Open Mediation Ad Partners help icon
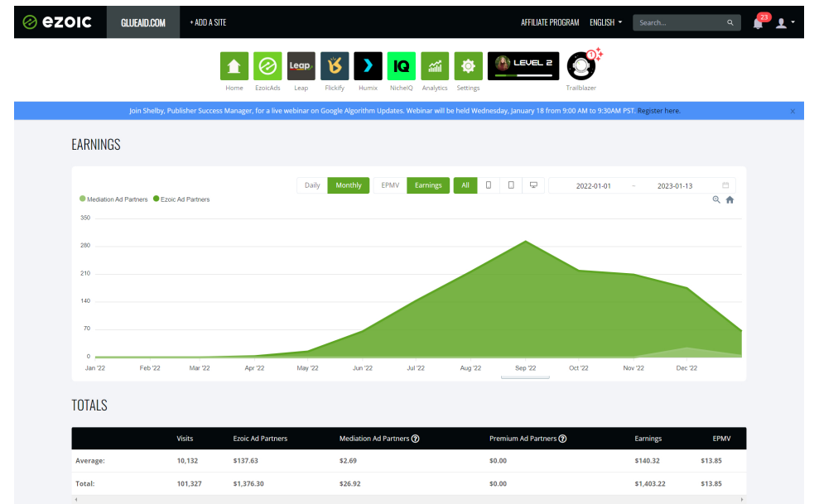This screenshot has height=504, width=819. pos(415,439)
